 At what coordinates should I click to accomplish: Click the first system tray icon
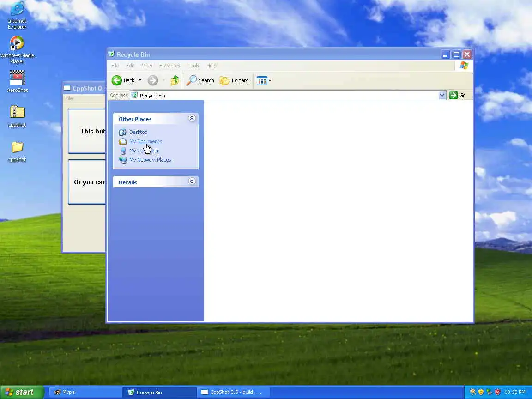[x=472, y=392]
